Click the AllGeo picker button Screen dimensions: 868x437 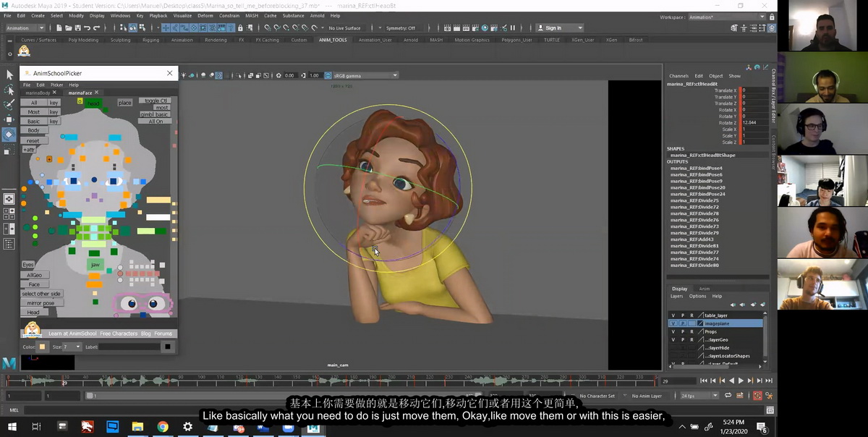pyautogui.click(x=34, y=275)
